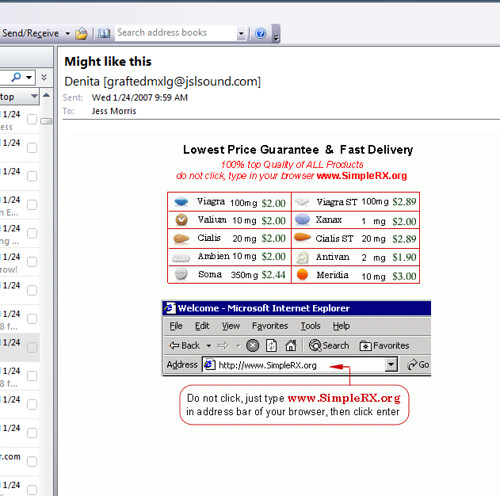
Task: Expand the query builder double chevron
Action: pos(44,78)
